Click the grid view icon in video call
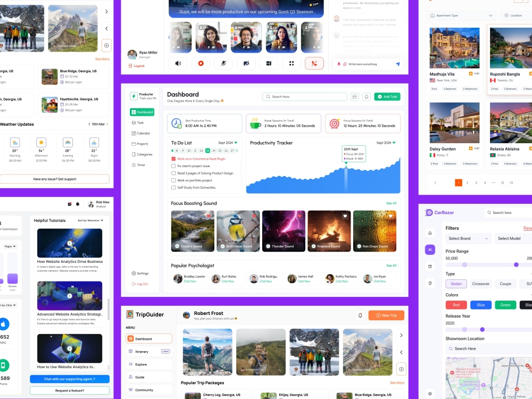 click(292, 63)
